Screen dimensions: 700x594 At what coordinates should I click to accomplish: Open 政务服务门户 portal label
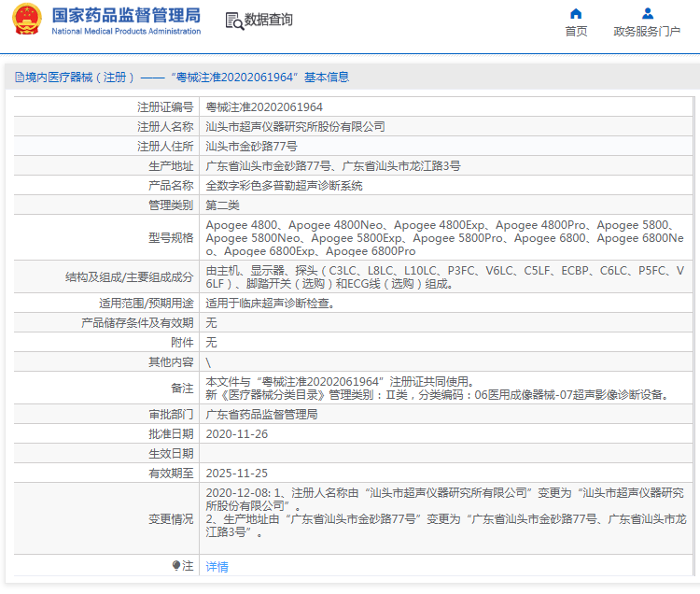pos(647,31)
